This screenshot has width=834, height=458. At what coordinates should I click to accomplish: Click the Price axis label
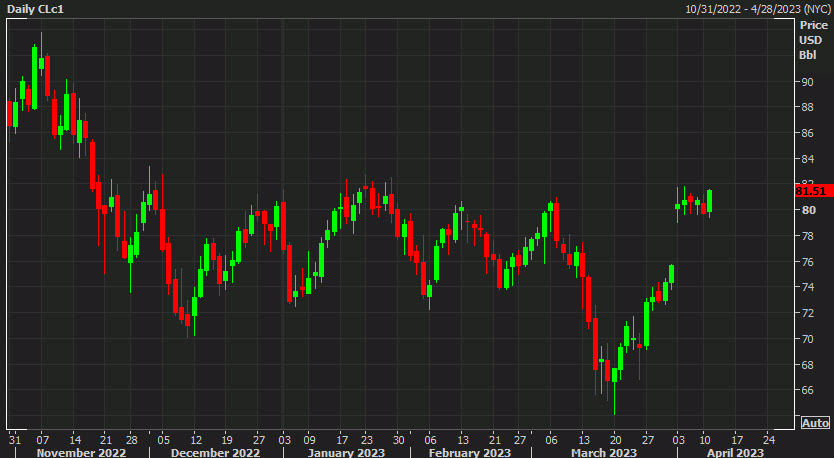[x=814, y=25]
